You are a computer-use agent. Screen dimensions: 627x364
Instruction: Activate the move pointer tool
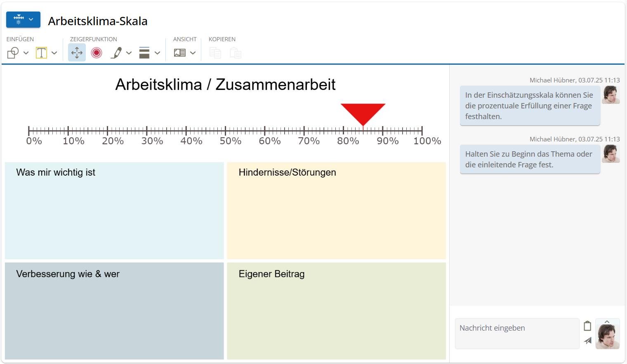click(77, 53)
